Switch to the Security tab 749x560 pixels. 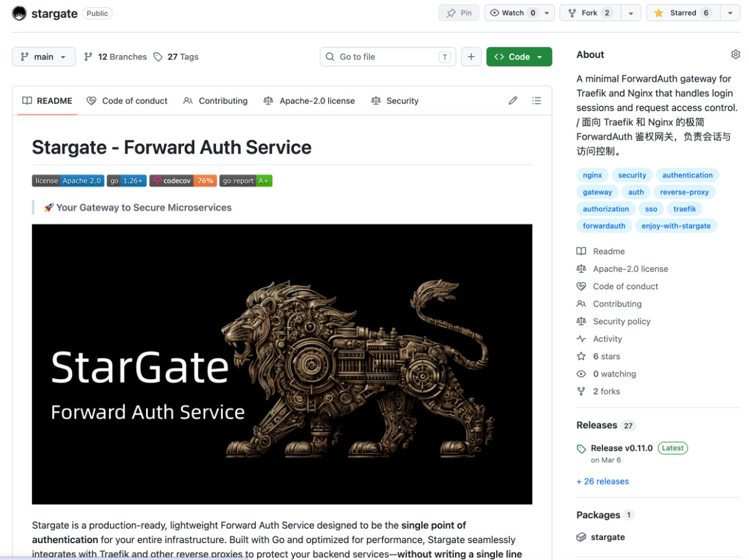pyautogui.click(x=394, y=101)
